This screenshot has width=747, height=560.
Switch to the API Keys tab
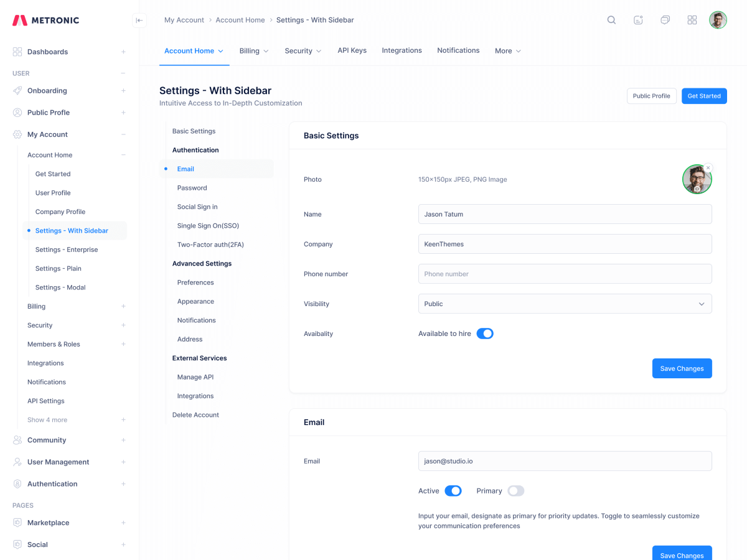[352, 50]
